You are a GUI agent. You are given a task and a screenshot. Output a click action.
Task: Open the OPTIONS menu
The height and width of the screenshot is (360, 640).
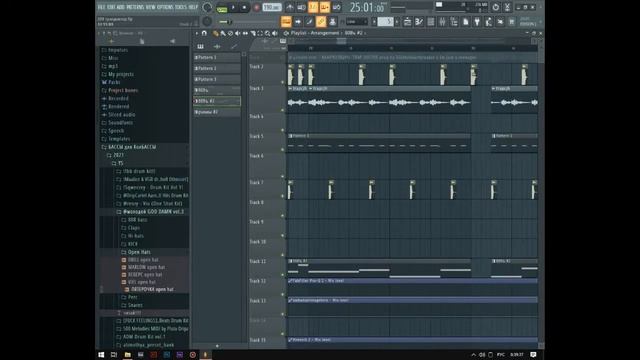coord(165,7)
